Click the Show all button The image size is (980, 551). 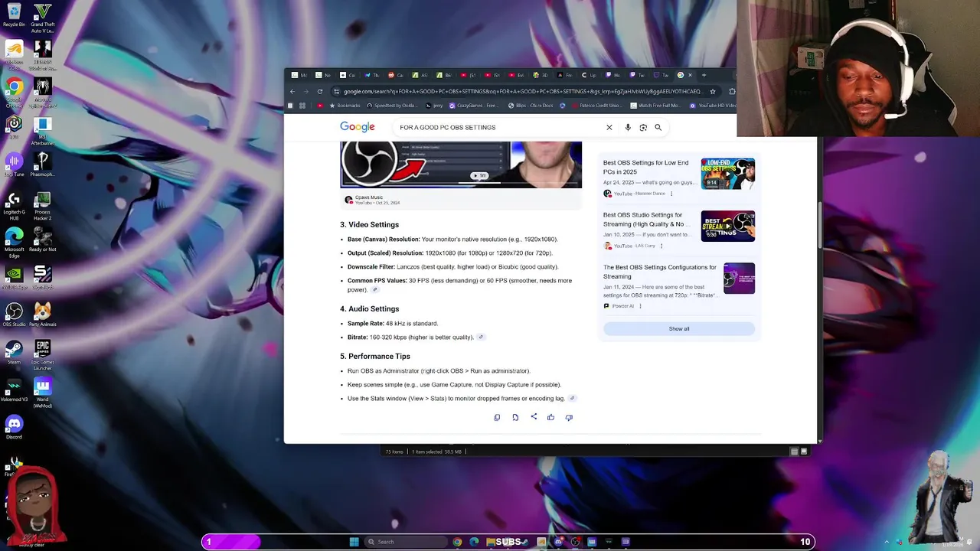pos(679,329)
